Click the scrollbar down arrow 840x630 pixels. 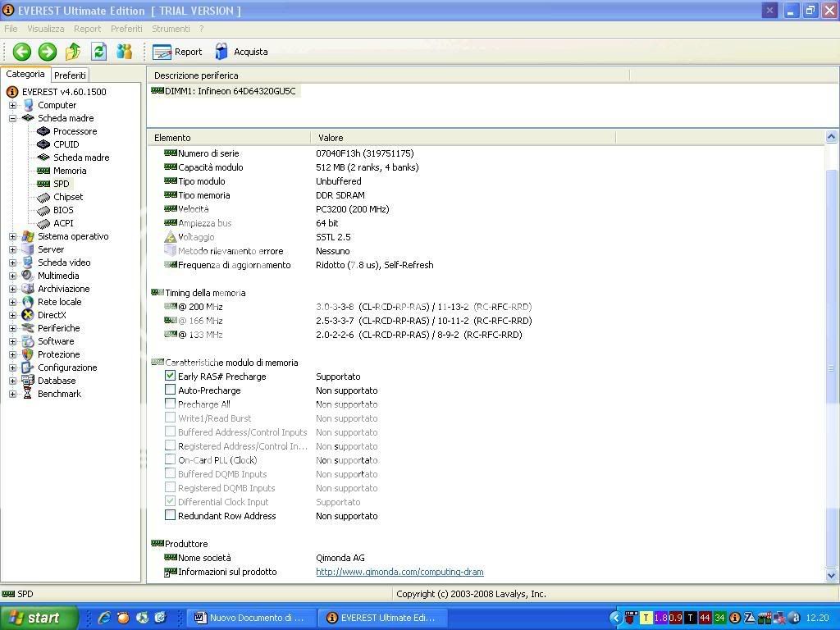point(831,576)
